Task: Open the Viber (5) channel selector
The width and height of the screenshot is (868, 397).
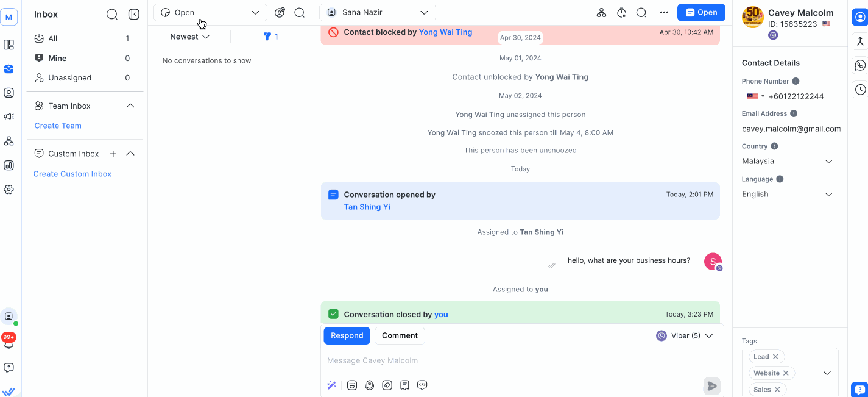Action: tap(685, 335)
